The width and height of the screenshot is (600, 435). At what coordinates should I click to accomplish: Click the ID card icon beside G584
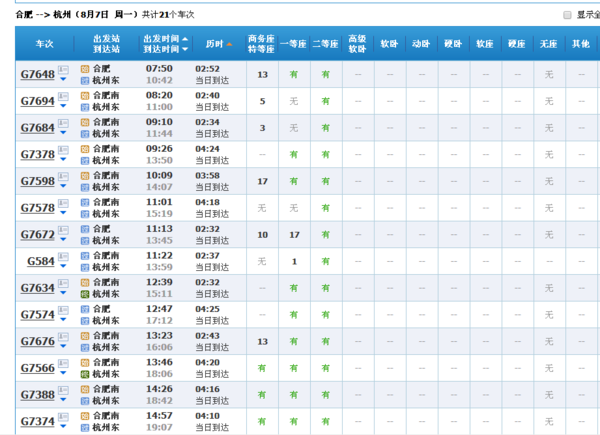coord(63,256)
